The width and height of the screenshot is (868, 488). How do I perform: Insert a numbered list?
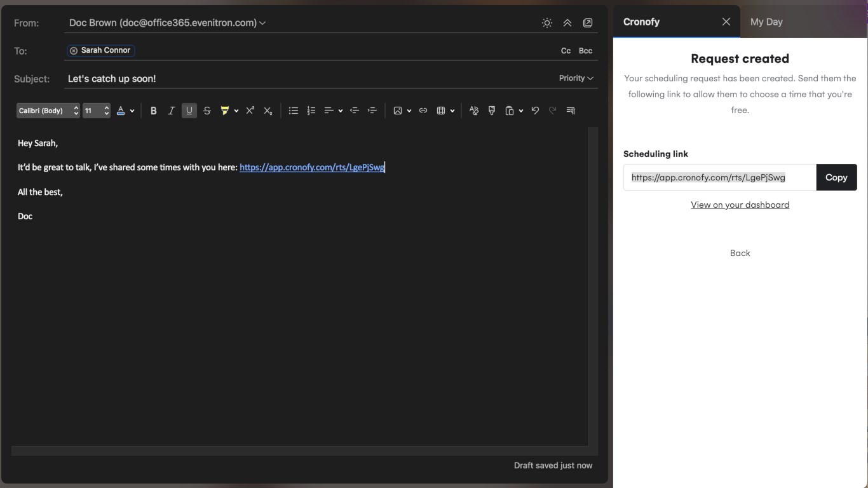(x=311, y=111)
